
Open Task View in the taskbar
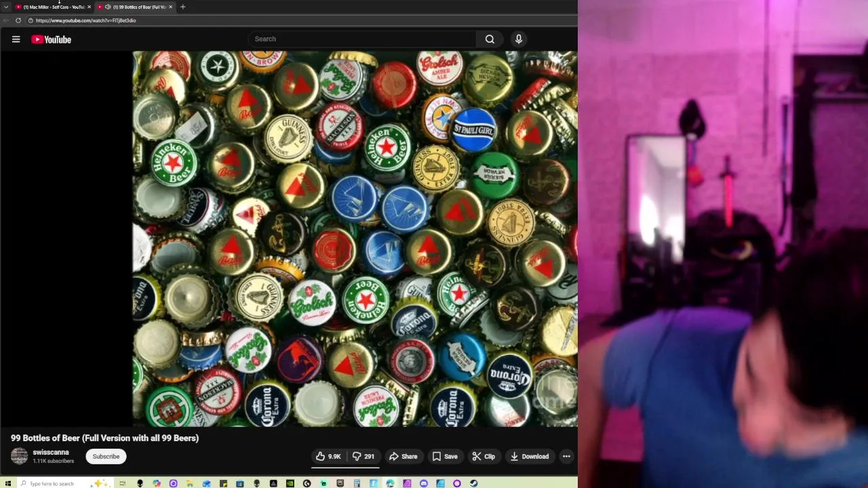(x=122, y=483)
